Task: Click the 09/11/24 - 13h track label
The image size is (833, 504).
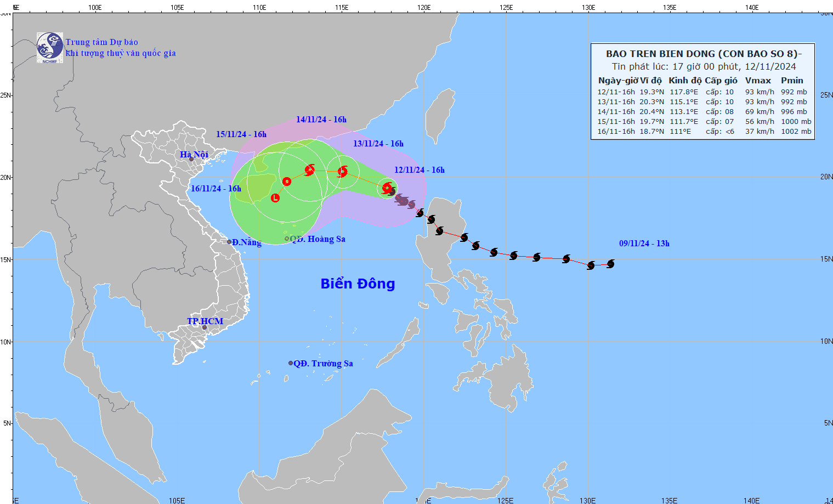Action: pyautogui.click(x=644, y=243)
